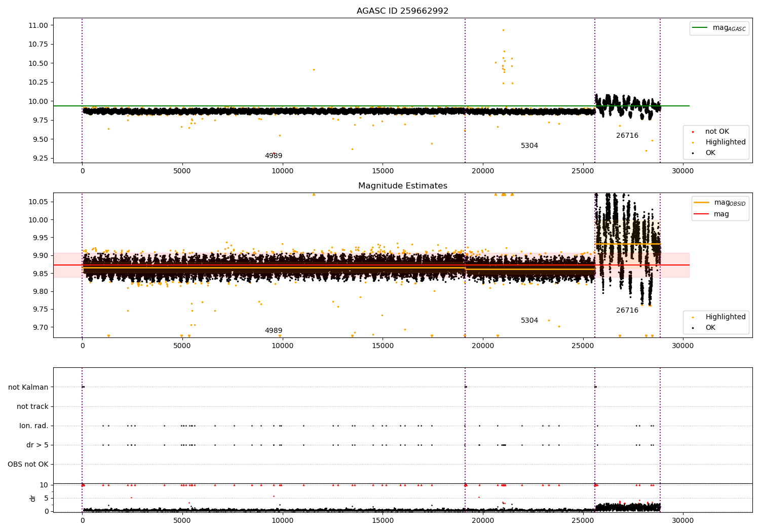This screenshot has height=532, width=760.
Task: Click the '9.90' y-axis tick label
Action: pyautogui.click(x=41, y=256)
